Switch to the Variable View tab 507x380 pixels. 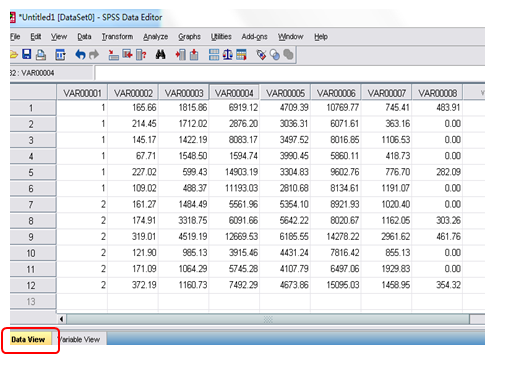[80, 339]
